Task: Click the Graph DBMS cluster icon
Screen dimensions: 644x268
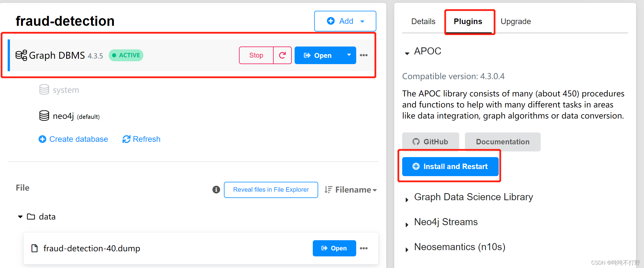Action: click(21, 55)
